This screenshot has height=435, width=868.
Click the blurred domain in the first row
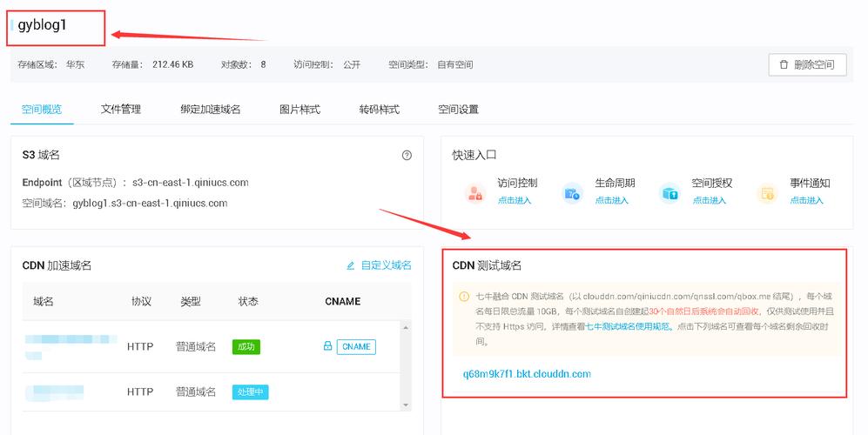(71, 346)
